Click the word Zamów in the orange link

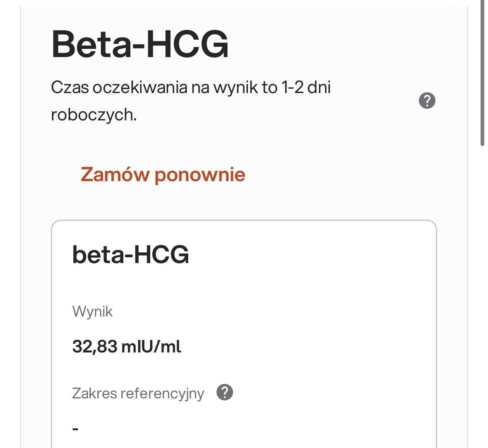[x=115, y=175]
